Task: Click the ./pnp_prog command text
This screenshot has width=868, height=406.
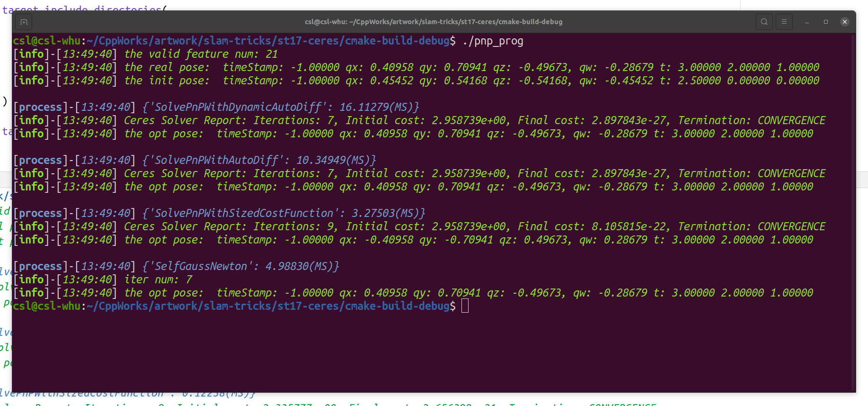Action: [493, 41]
